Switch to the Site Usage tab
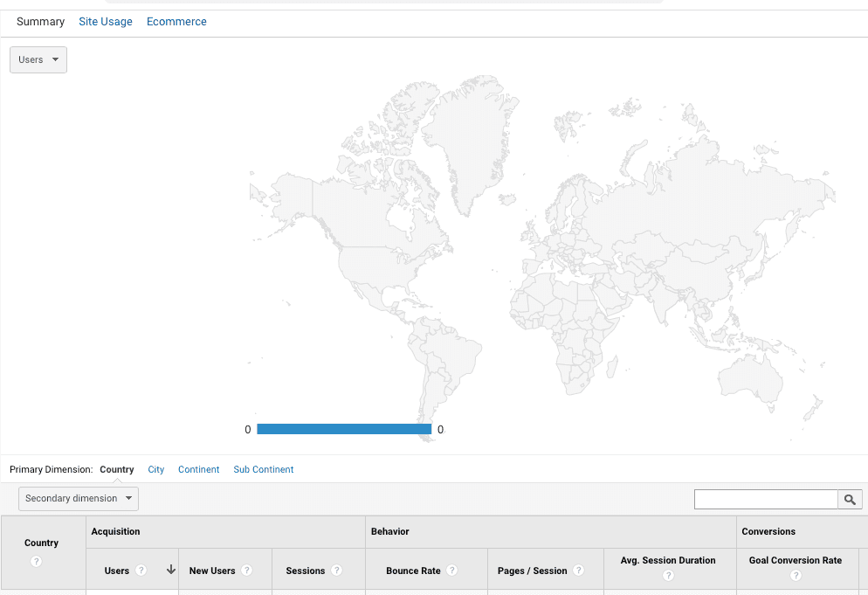This screenshot has height=595, width=868. pos(106,22)
